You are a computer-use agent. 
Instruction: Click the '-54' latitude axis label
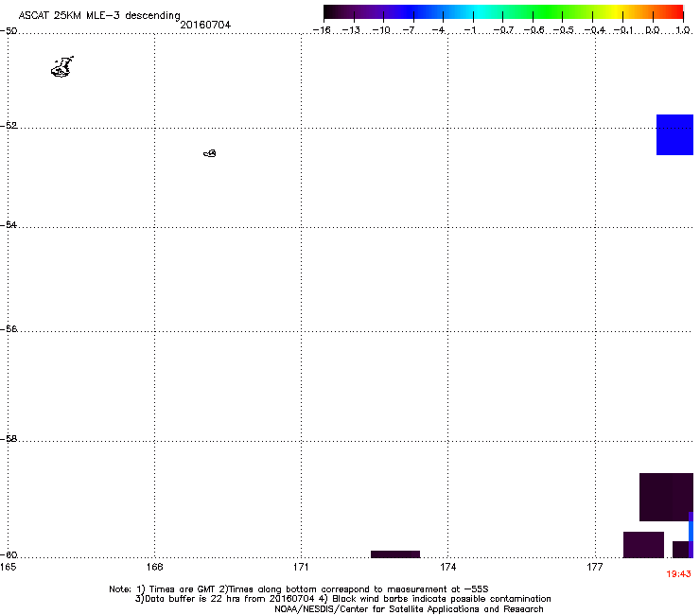(9, 224)
